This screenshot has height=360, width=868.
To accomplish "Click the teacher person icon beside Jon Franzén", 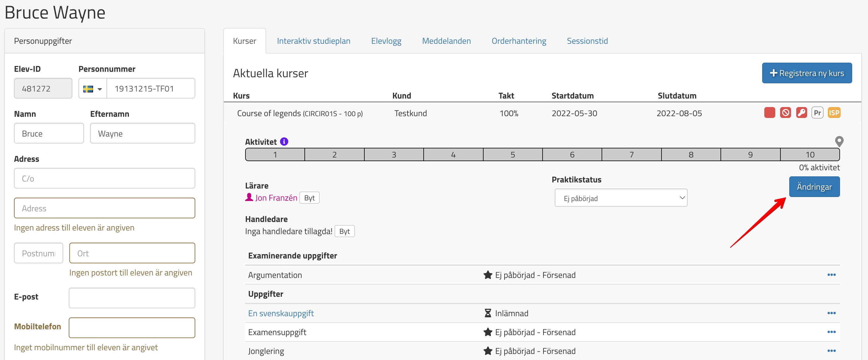I will click(249, 197).
